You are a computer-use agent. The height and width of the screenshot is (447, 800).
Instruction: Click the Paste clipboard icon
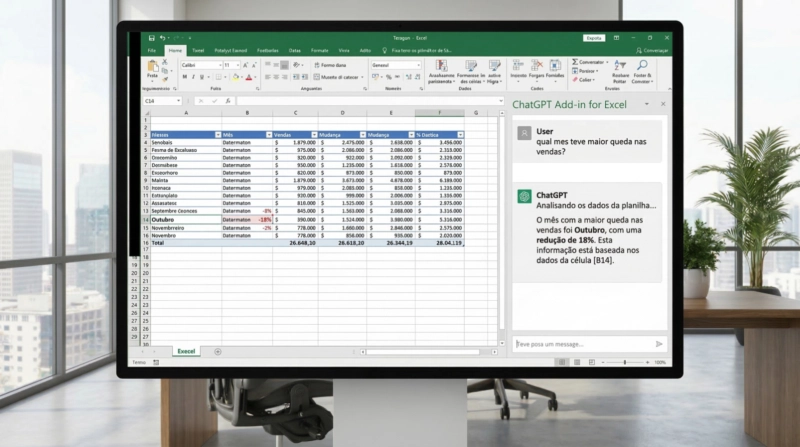153,66
